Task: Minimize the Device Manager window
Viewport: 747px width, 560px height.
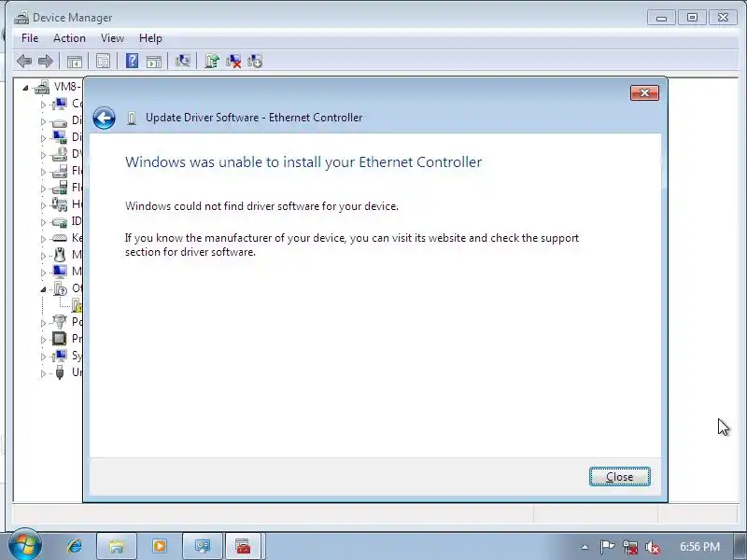Action: pos(661,18)
